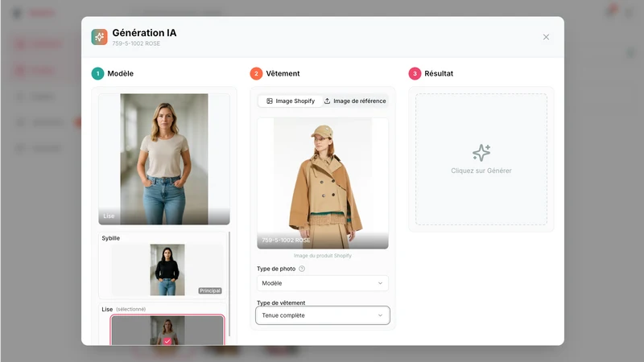Click the subtitle '759-5-1002 ROSE' in header
Image resolution: width=644 pixels, height=362 pixels.
[136, 43]
